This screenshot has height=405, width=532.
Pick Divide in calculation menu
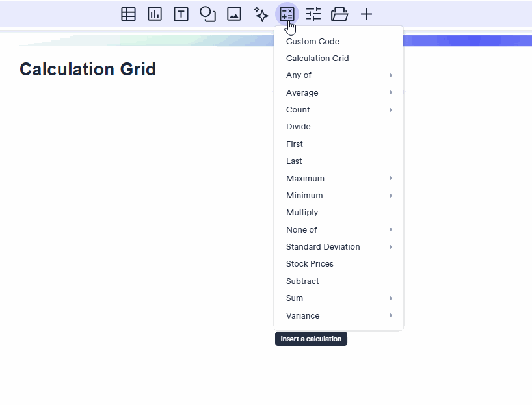299,127
